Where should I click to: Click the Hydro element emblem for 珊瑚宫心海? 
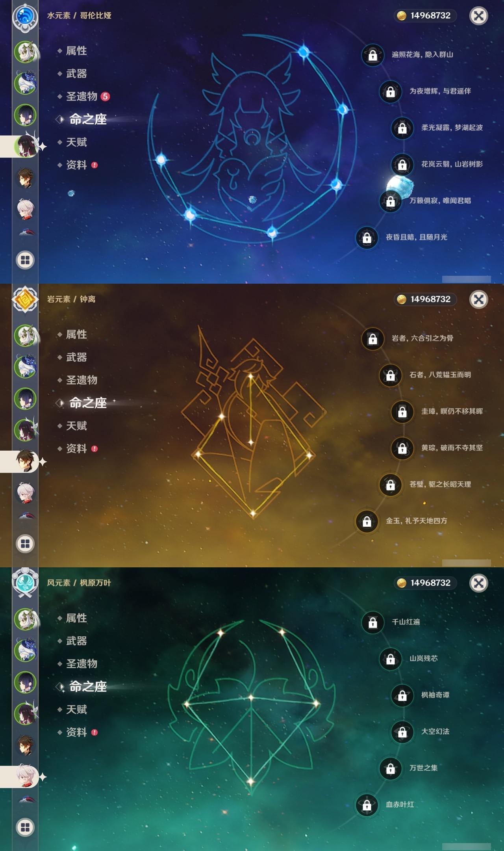25,17
